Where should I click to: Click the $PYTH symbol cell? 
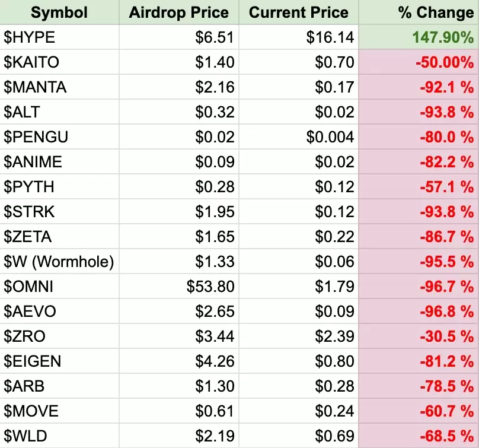tap(59, 187)
